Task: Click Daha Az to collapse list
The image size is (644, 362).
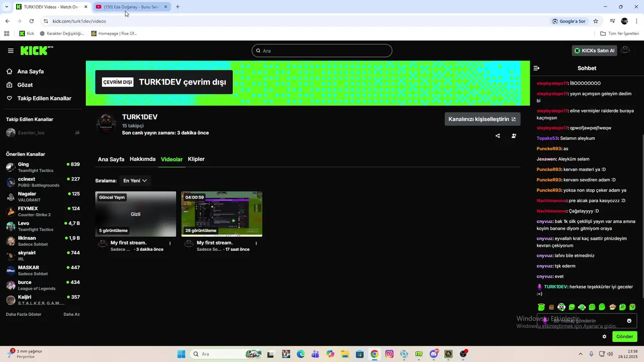Action: [71, 314]
